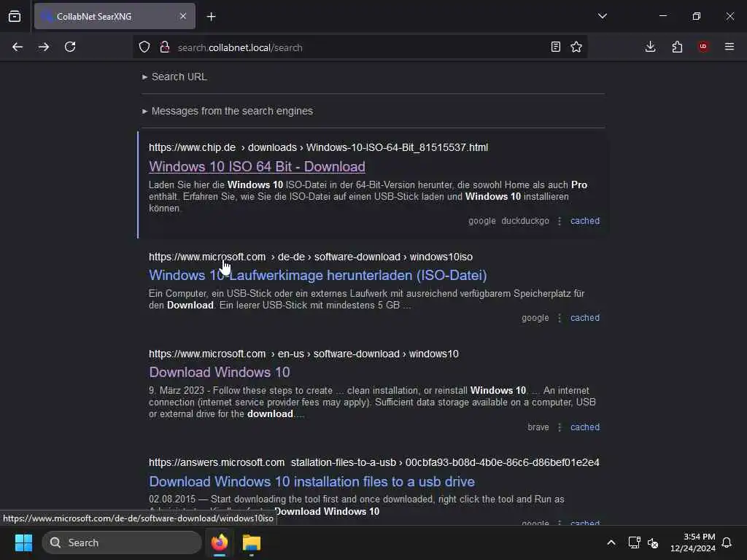
Task: Open cached version of brave result
Action: coord(585,427)
